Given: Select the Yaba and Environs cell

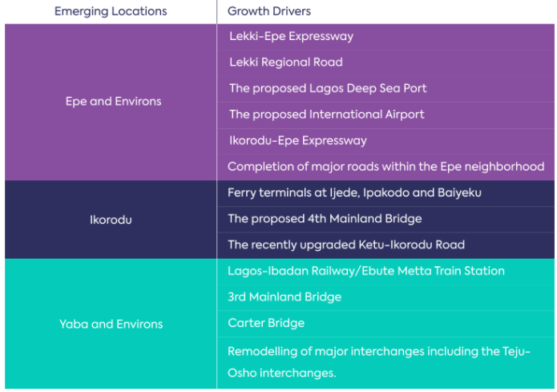Looking at the screenshot, I should coord(111,324).
